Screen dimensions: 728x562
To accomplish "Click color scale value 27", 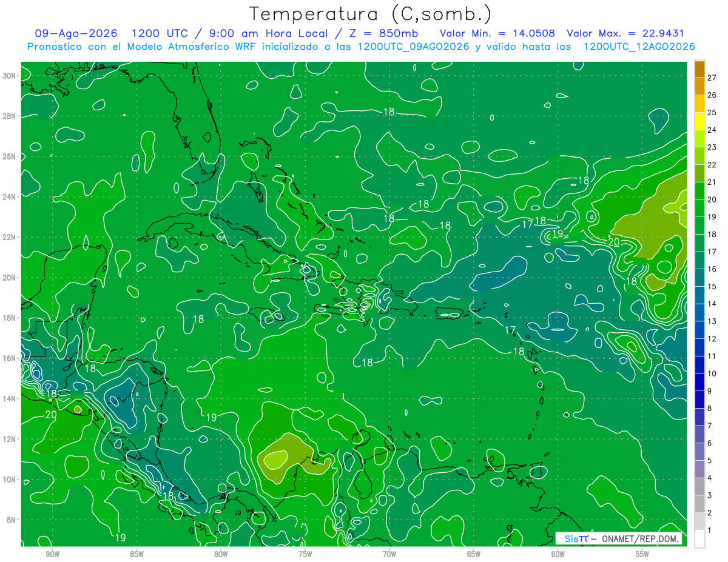I will (712, 78).
